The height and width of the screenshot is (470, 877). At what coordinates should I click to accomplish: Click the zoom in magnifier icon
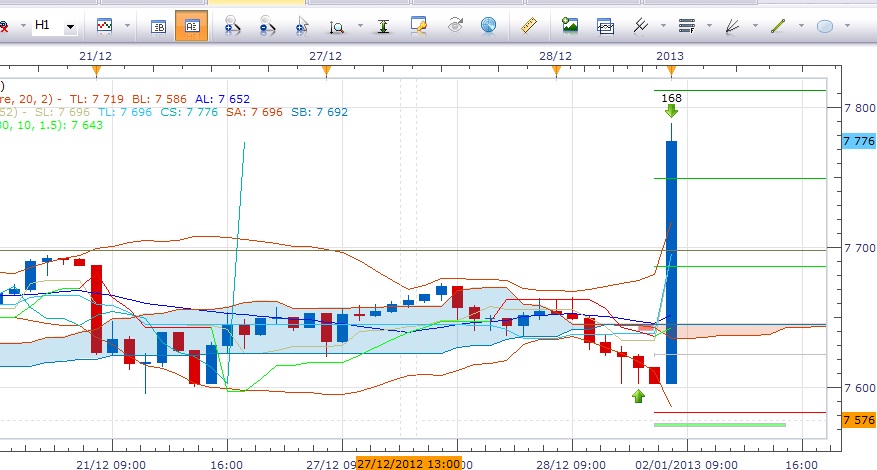tap(231, 26)
